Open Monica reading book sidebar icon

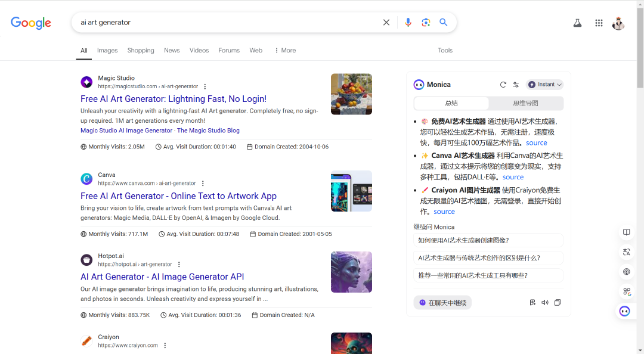click(x=626, y=232)
